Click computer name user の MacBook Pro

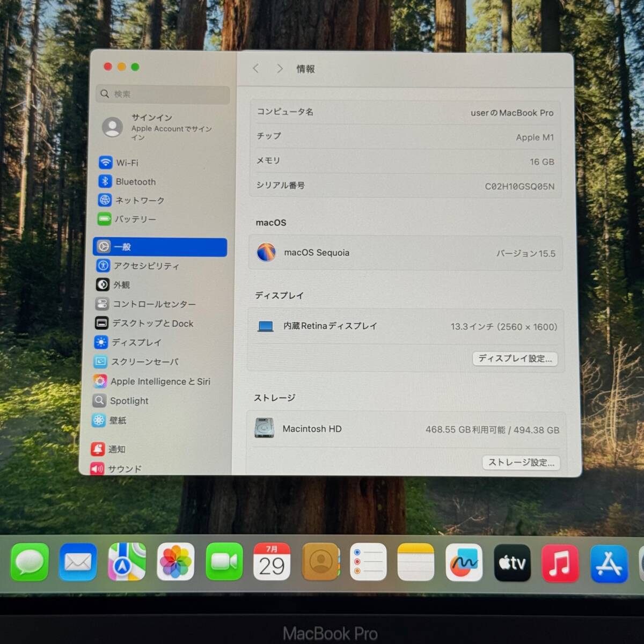click(512, 113)
